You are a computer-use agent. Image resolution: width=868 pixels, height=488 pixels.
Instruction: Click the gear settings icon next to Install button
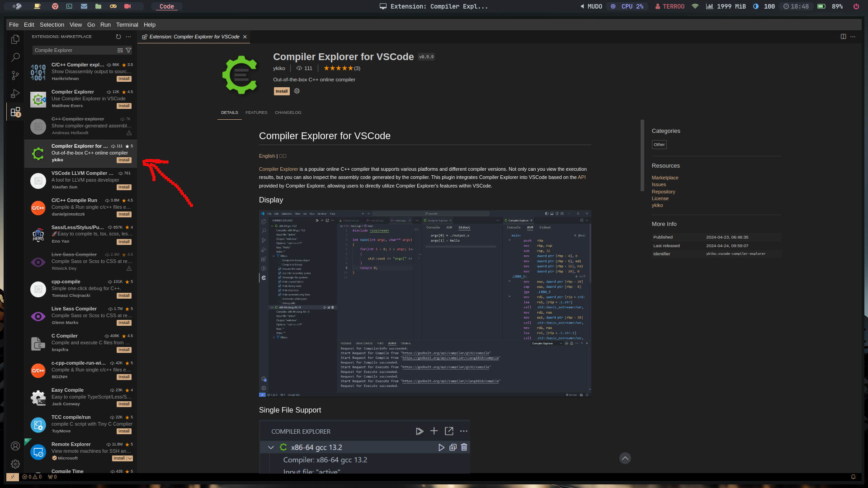[x=296, y=91]
